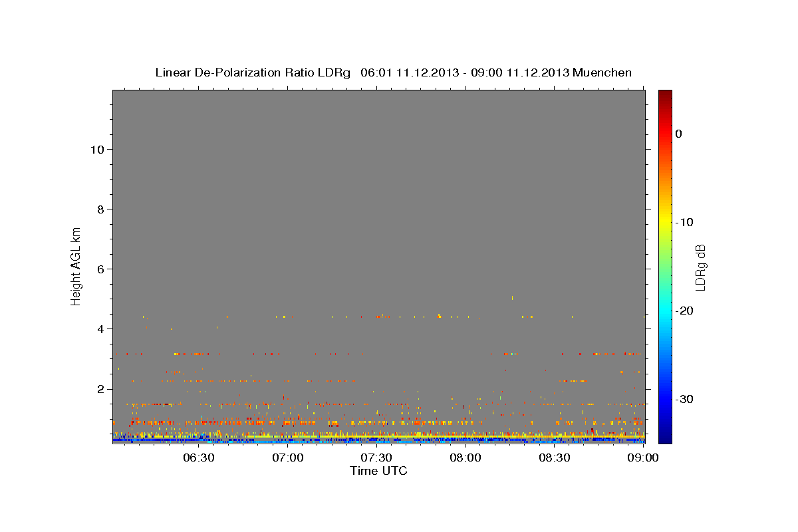Click the height tick label '2'
The width and height of the screenshot is (798, 532).
[99, 388]
